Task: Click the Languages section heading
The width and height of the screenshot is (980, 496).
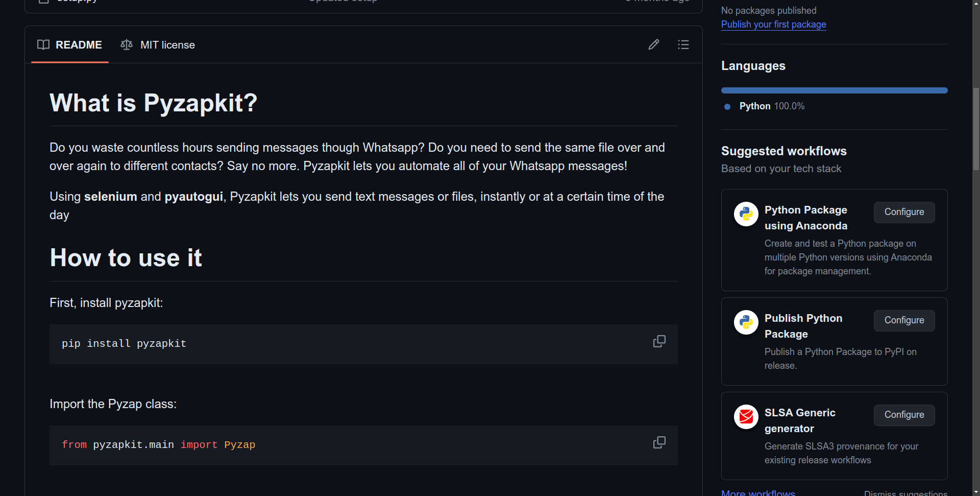Action: click(x=753, y=66)
